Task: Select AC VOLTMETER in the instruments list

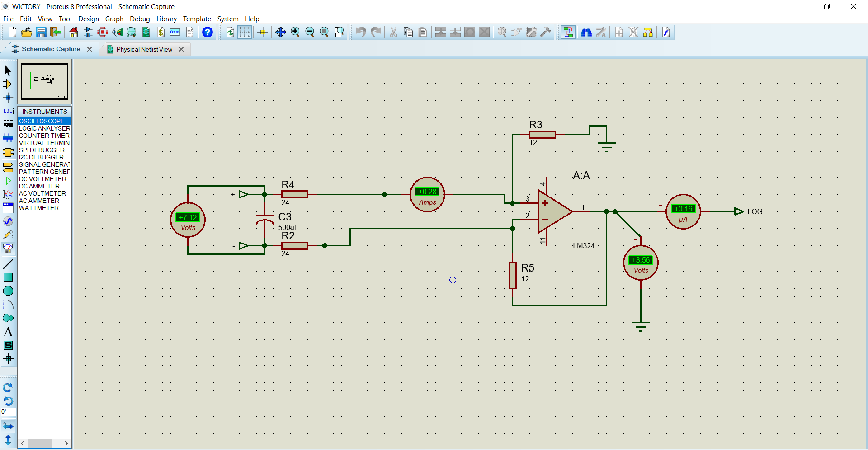Action: [x=44, y=193]
